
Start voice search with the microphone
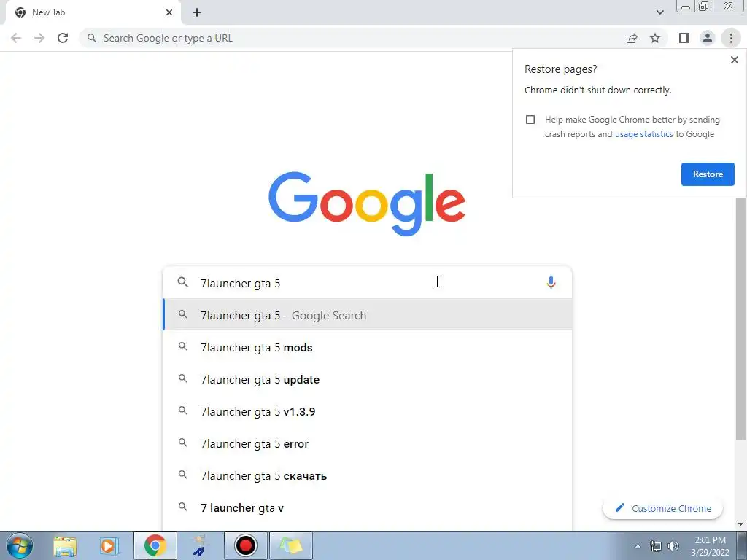click(551, 283)
